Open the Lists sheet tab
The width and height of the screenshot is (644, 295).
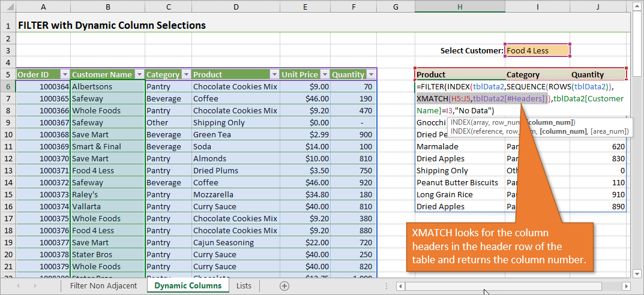click(244, 286)
